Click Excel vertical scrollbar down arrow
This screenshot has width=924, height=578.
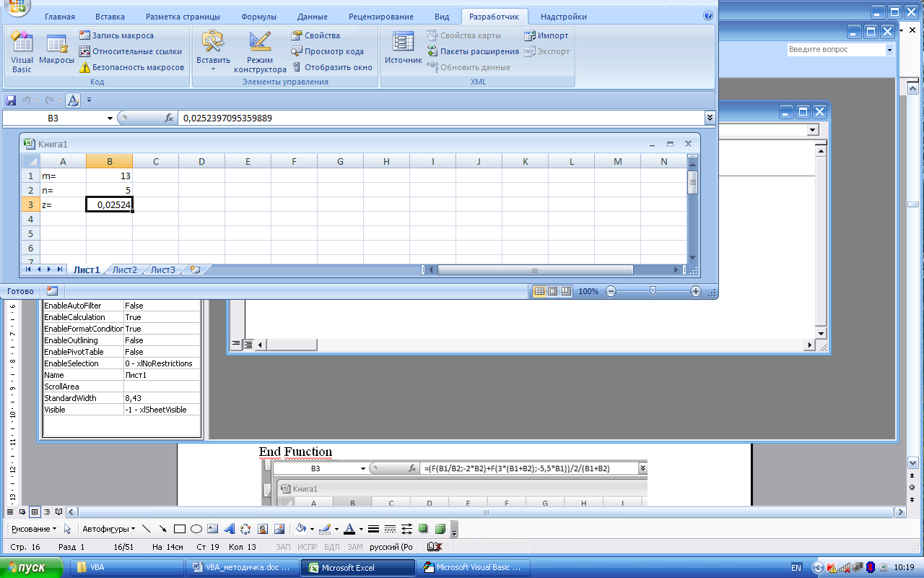tap(693, 258)
